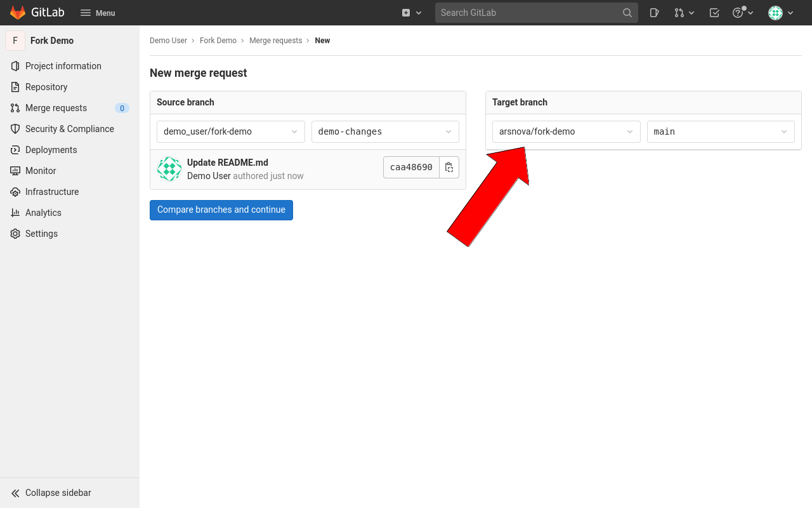Viewport: 812px width, 508px height.
Task: Open commit Update README.md
Action: tap(228, 163)
